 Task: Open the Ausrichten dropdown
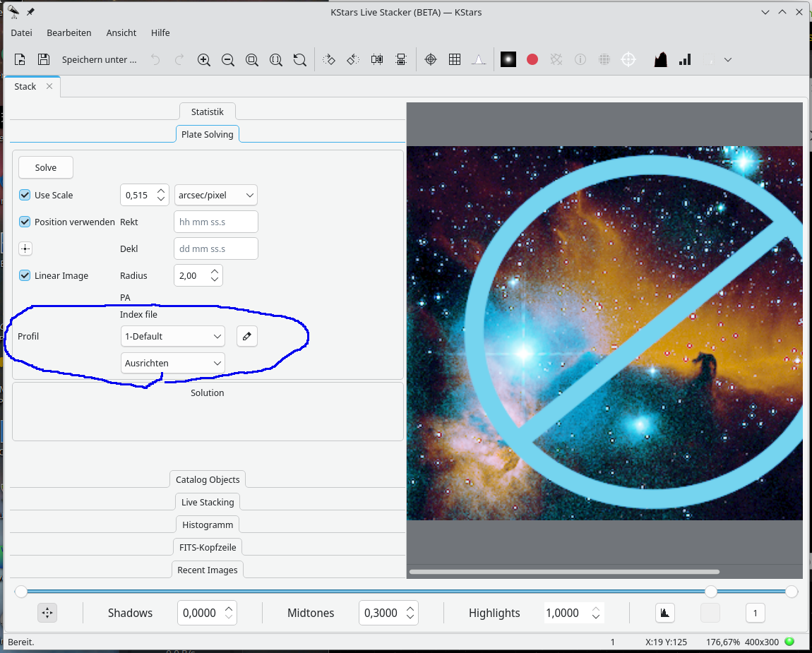pyautogui.click(x=173, y=363)
